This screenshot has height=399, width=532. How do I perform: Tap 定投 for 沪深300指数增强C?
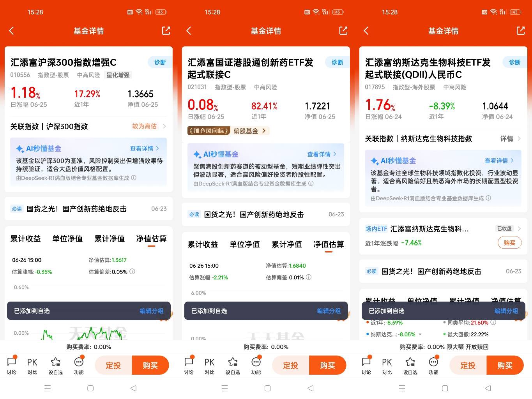113,365
